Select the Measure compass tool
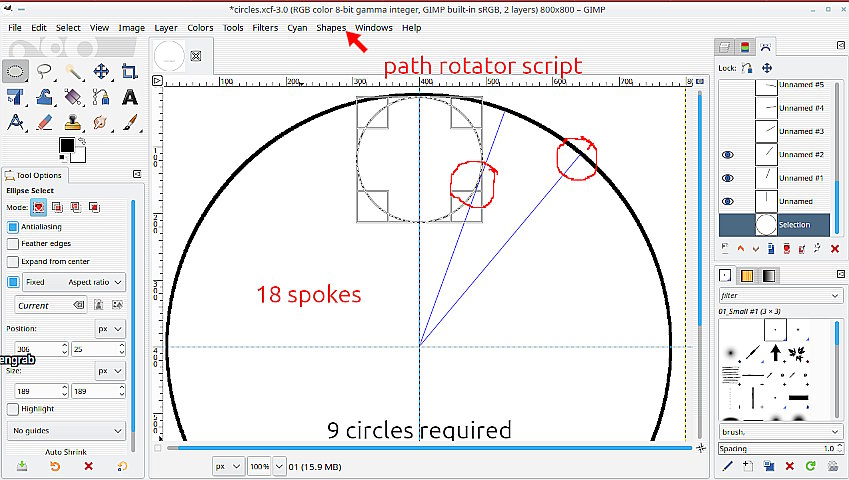Screen dimensions: 849x480 tap(16, 123)
